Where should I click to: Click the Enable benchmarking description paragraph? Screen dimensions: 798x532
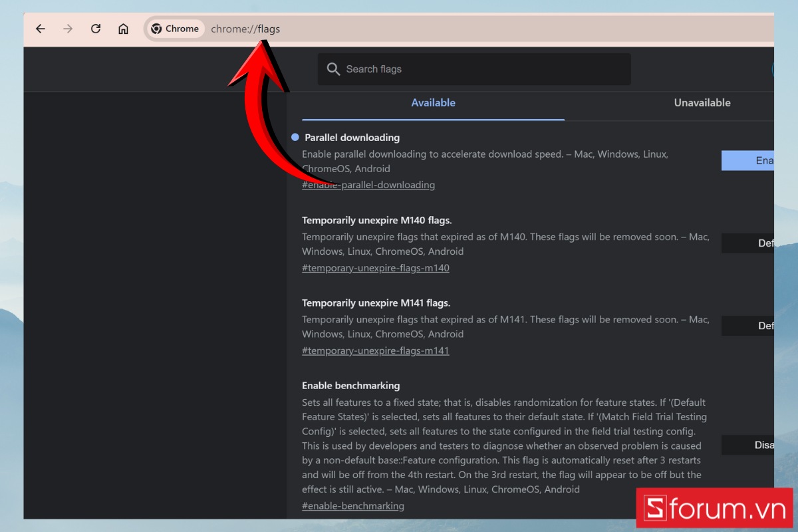(x=505, y=446)
